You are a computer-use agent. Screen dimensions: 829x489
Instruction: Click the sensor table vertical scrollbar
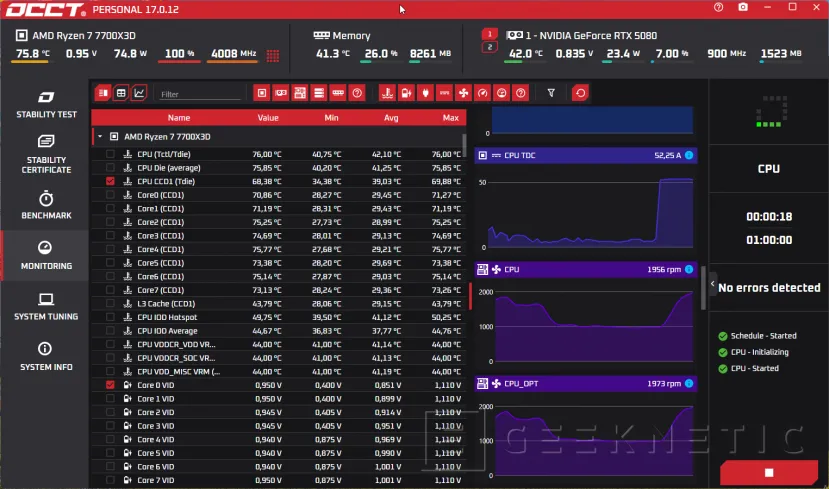[464, 145]
